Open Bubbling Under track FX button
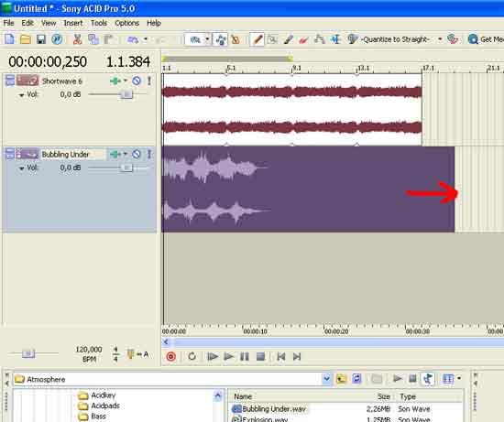Screen dimensions: 504x422 click(x=115, y=154)
